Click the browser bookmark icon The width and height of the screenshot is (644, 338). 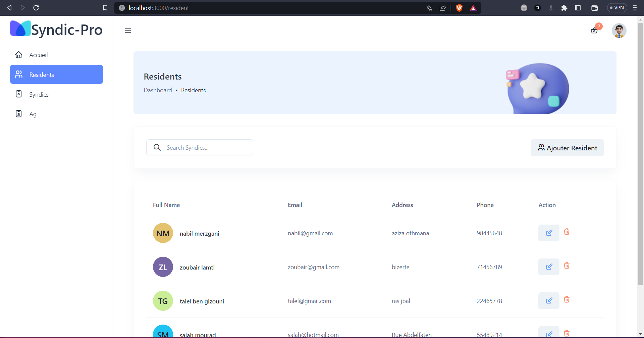point(105,8)
